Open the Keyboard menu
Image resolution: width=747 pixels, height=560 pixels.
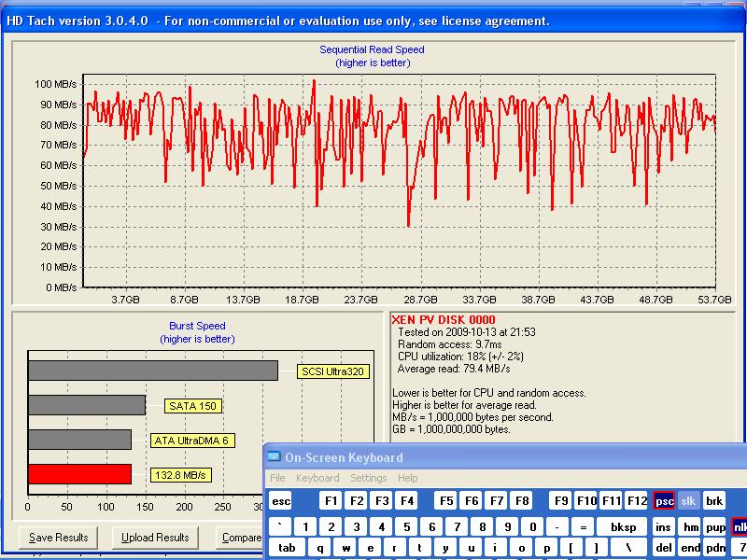[317, 478]
